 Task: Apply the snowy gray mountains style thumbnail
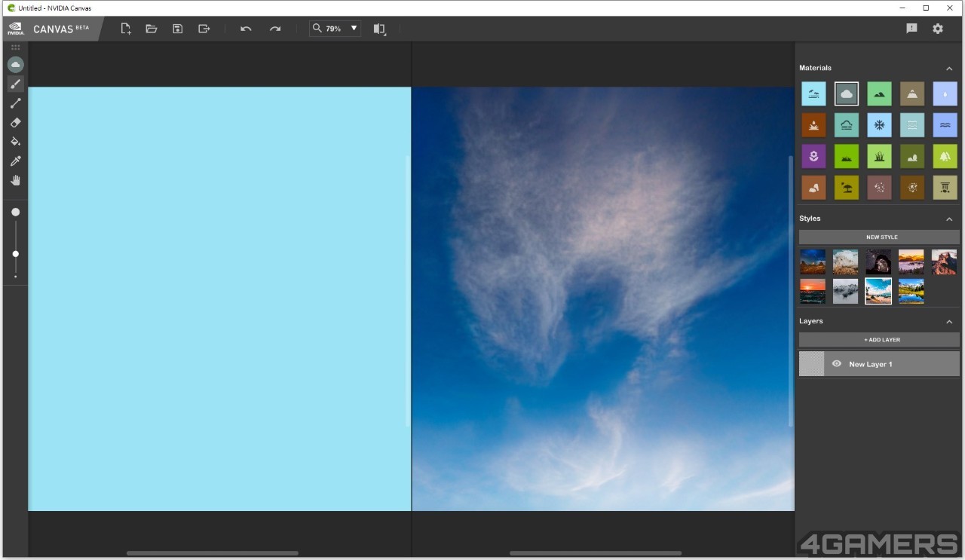[846, 291]
